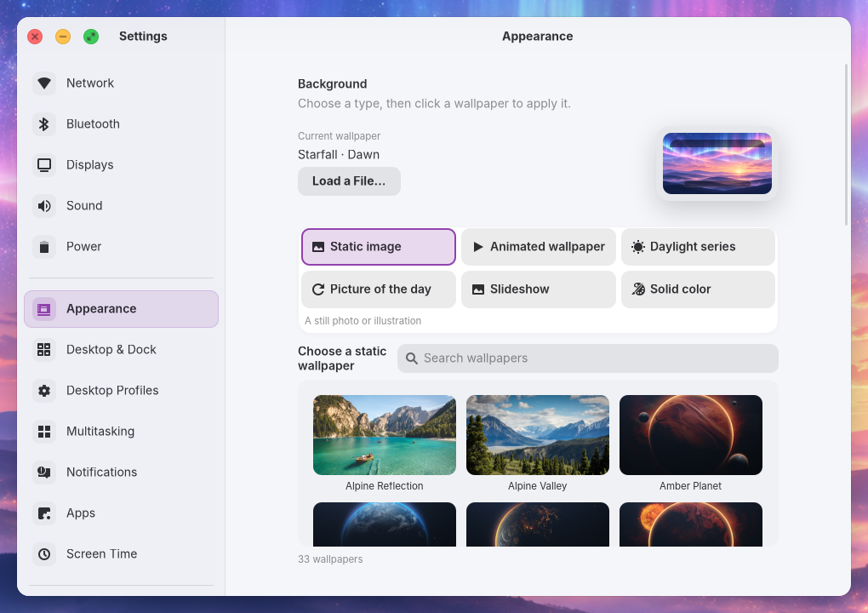Select the Daylight series option
868x613 pixels.
click(x=698, y=247)
